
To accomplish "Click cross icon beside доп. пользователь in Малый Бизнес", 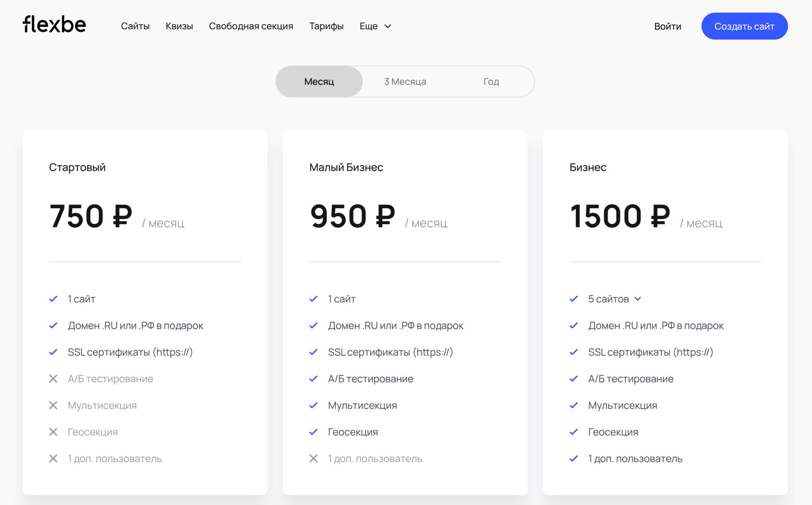I will point(313,459).
